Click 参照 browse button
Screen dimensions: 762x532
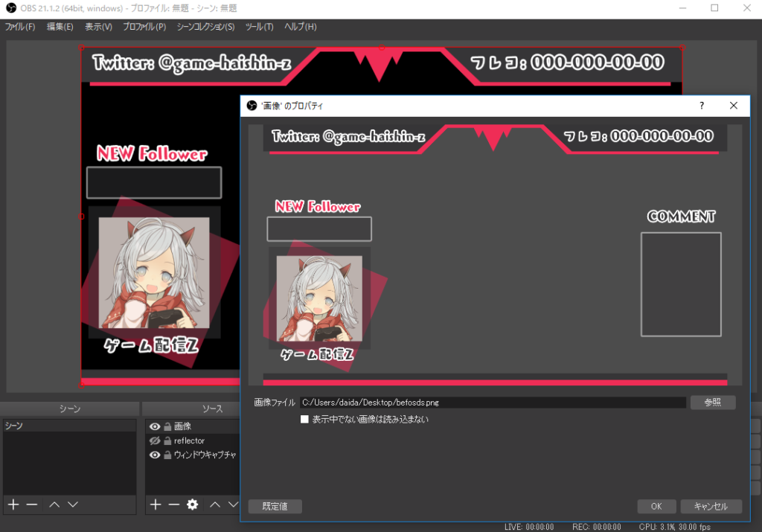pyautogui.click(x=712, y=403)
